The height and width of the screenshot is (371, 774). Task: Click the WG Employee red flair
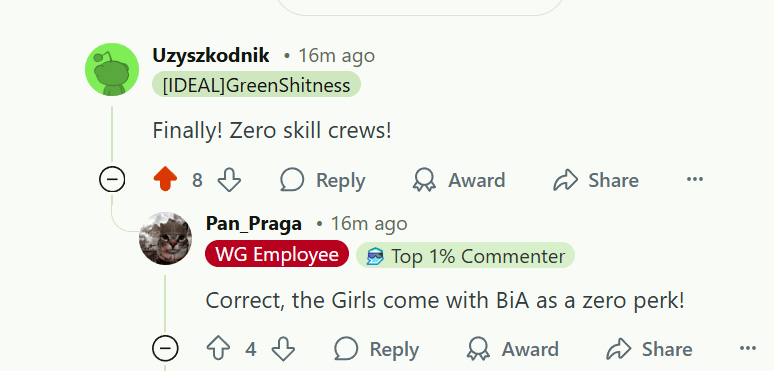pos(277,255)
